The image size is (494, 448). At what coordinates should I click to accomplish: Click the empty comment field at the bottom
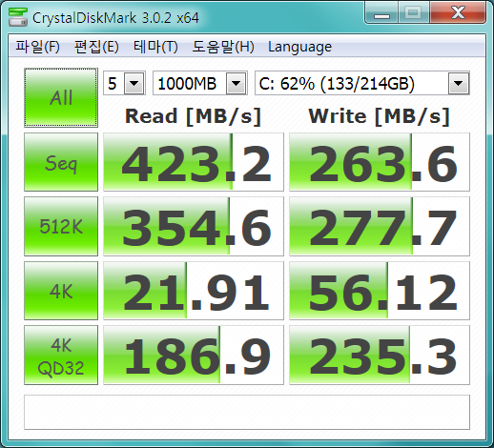tap(247, 412)
